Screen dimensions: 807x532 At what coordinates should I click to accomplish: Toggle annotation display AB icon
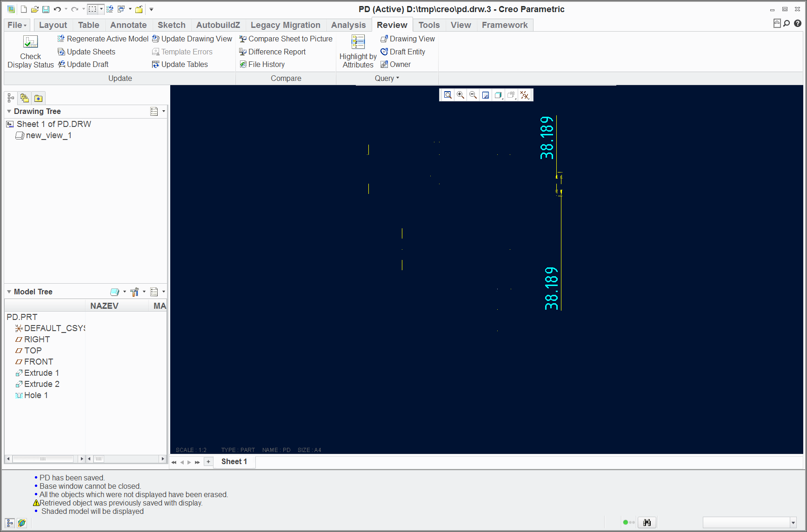pos(511,95)
